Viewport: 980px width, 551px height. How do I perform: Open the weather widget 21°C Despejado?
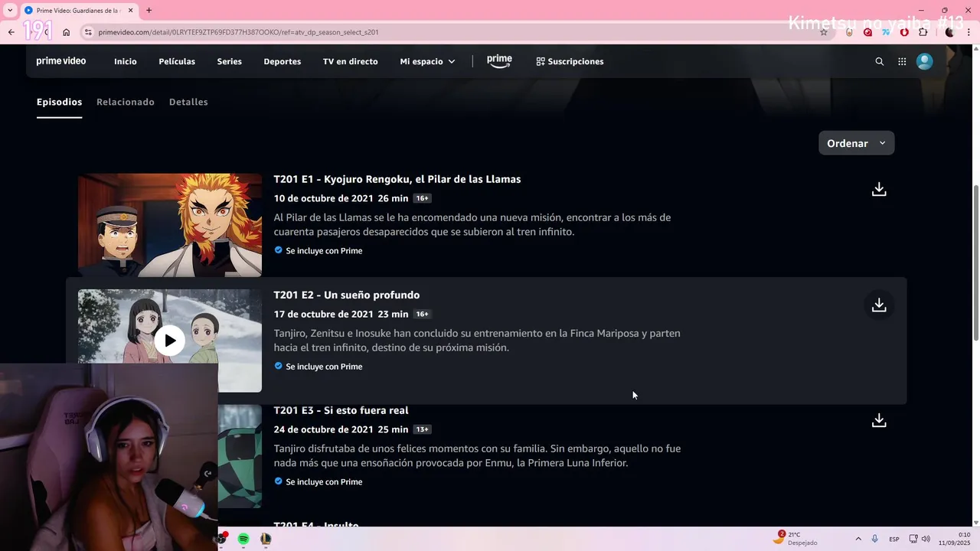pos(795,539)
